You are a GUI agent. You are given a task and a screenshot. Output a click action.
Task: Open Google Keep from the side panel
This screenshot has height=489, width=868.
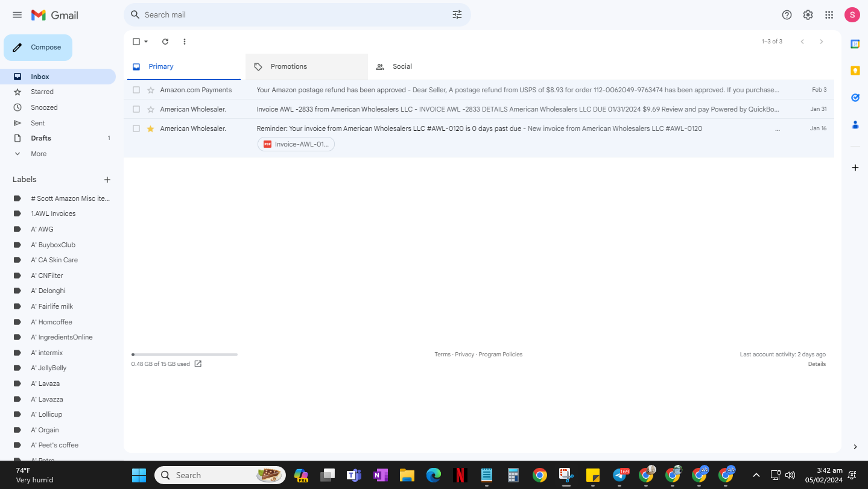point(855,71)
